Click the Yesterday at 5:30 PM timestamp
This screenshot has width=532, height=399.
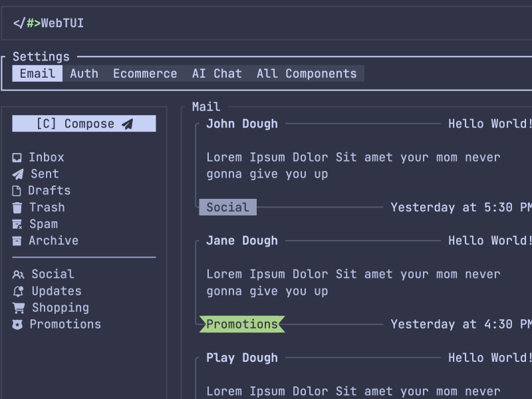coord(461,207)
